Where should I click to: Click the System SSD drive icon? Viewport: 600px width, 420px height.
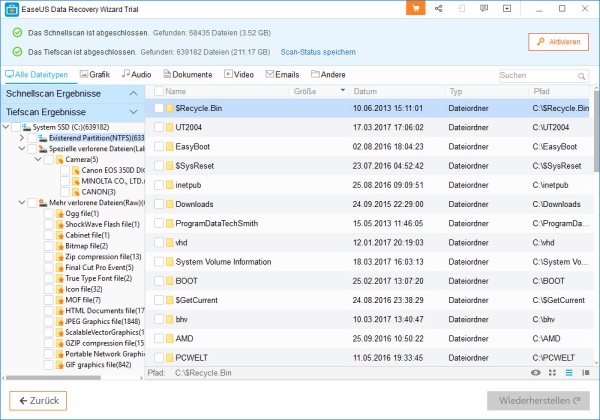[x=26, y=127]
